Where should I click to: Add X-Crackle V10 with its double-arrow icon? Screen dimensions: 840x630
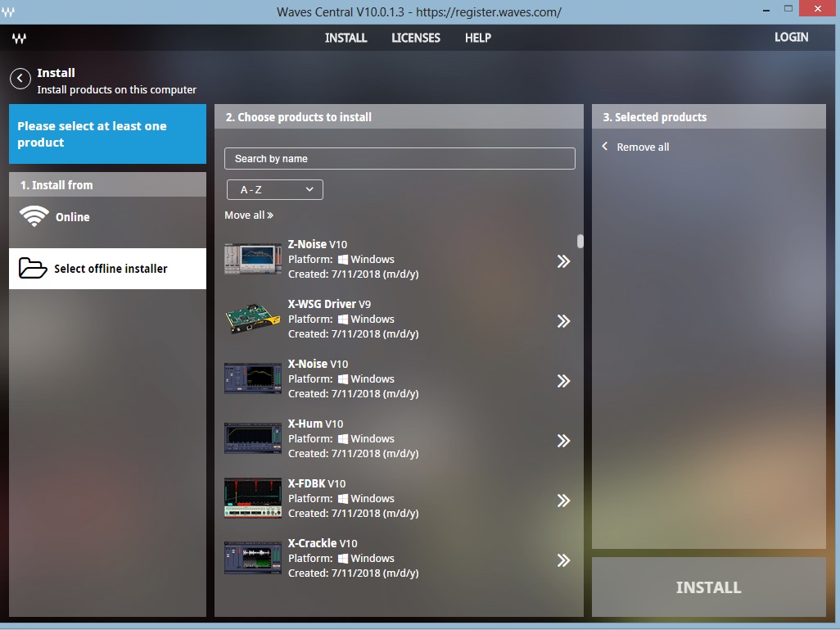tap(563, 560)
